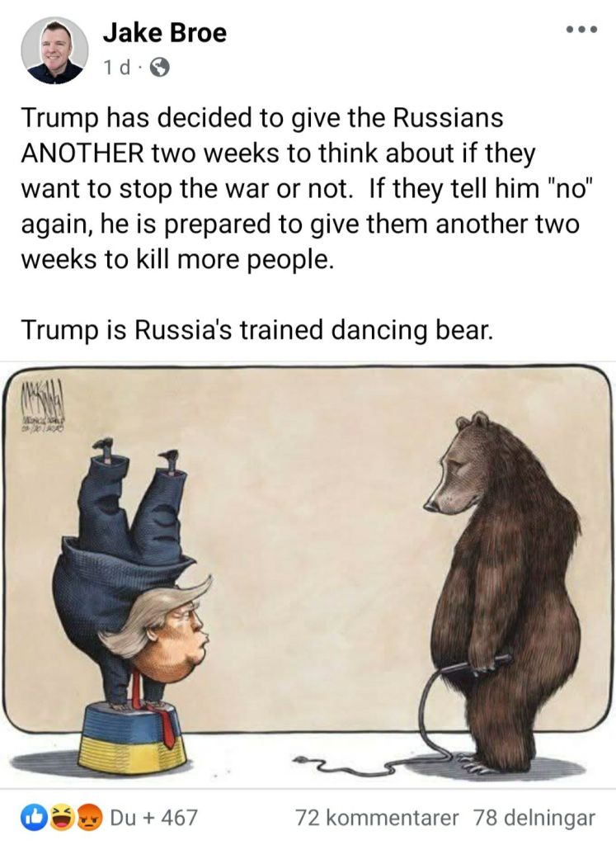Open the 78 delningar shares link
This screenshot has width=616, height=845.
[534, 818]
